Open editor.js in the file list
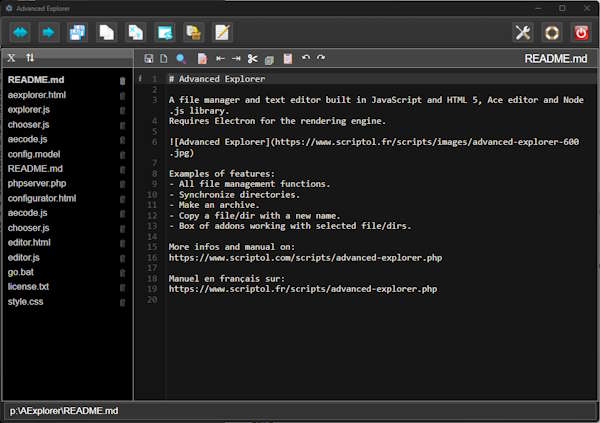The height and width of the screenshot is (423, 600). 24,257
